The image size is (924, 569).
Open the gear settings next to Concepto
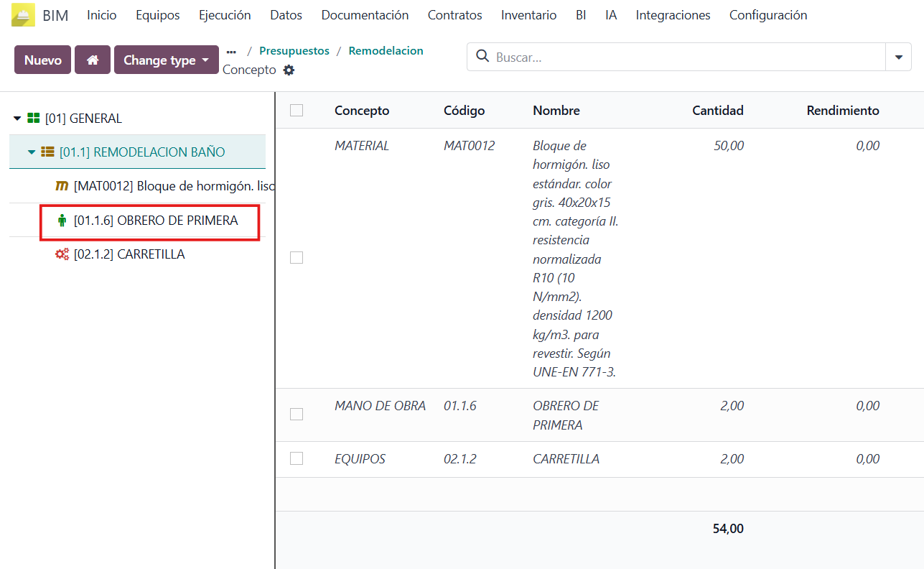pos(289,70)
